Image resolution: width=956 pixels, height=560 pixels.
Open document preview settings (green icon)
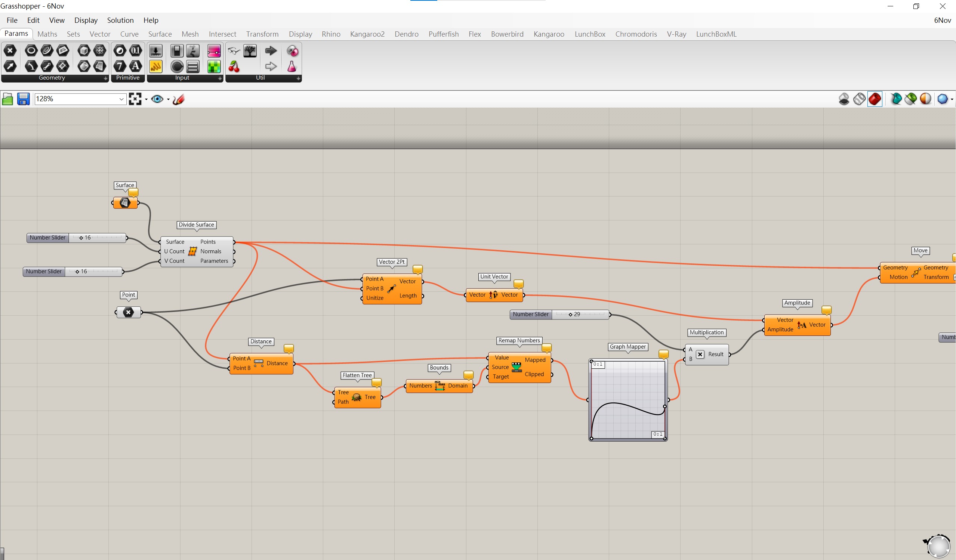pos(910,99)
